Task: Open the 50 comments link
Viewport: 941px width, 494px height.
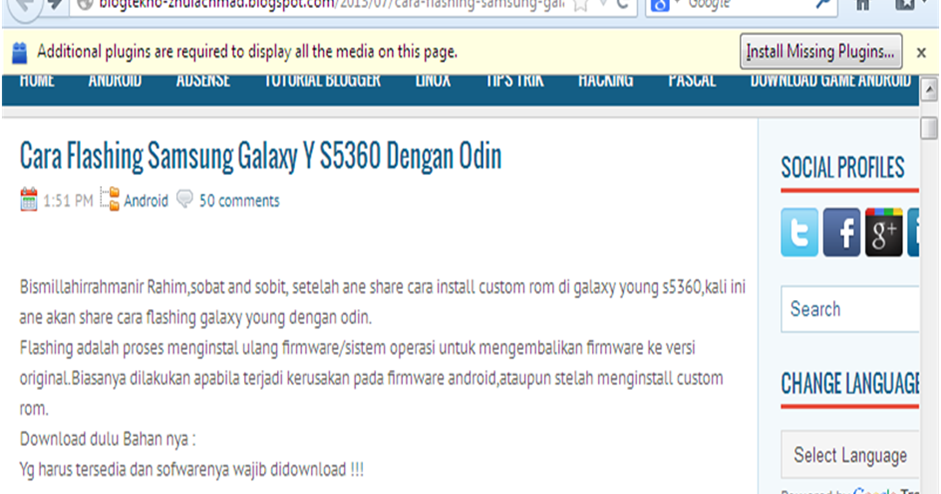Action: (239, 200)
